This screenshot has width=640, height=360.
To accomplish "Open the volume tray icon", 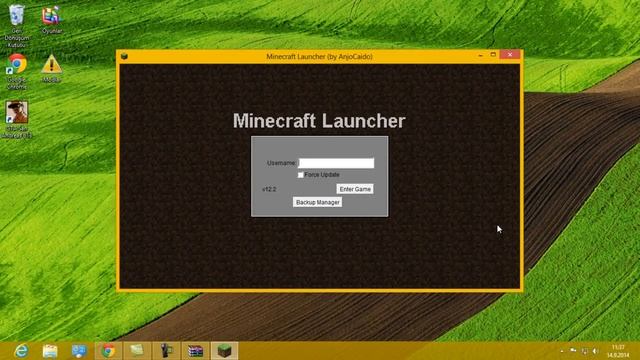I will [596, 351].
